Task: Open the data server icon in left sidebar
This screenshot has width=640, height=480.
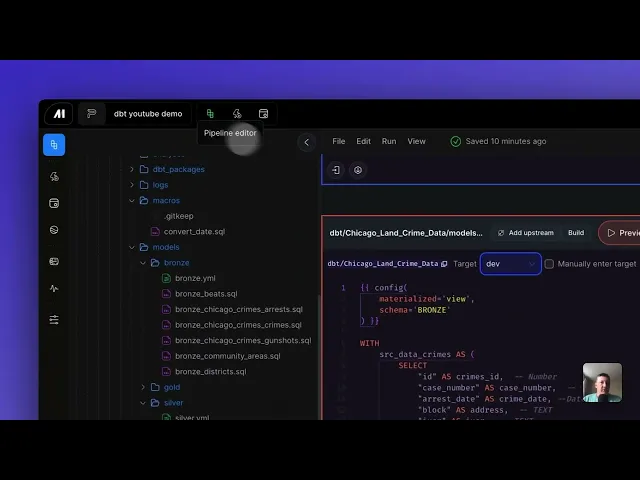Action: (54, 261)
